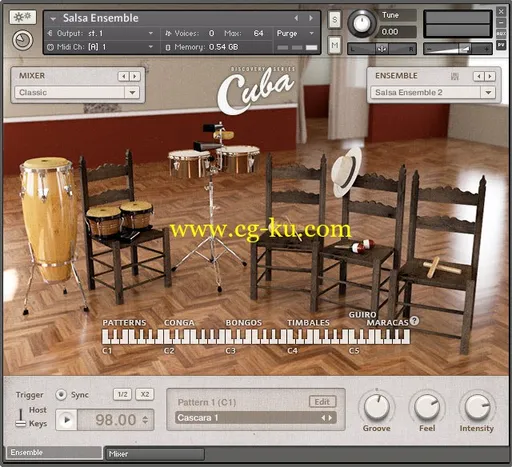
Task: Go to previous instrument arrow
Action: [296, 18]
